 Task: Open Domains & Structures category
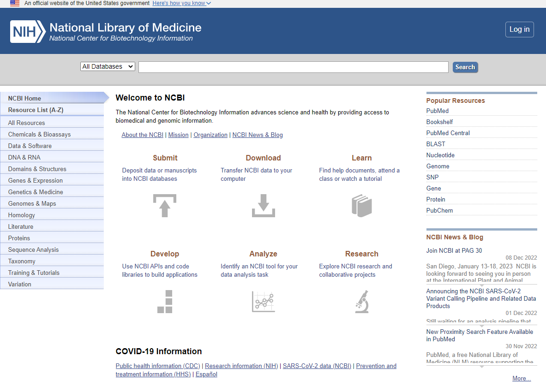52,169
